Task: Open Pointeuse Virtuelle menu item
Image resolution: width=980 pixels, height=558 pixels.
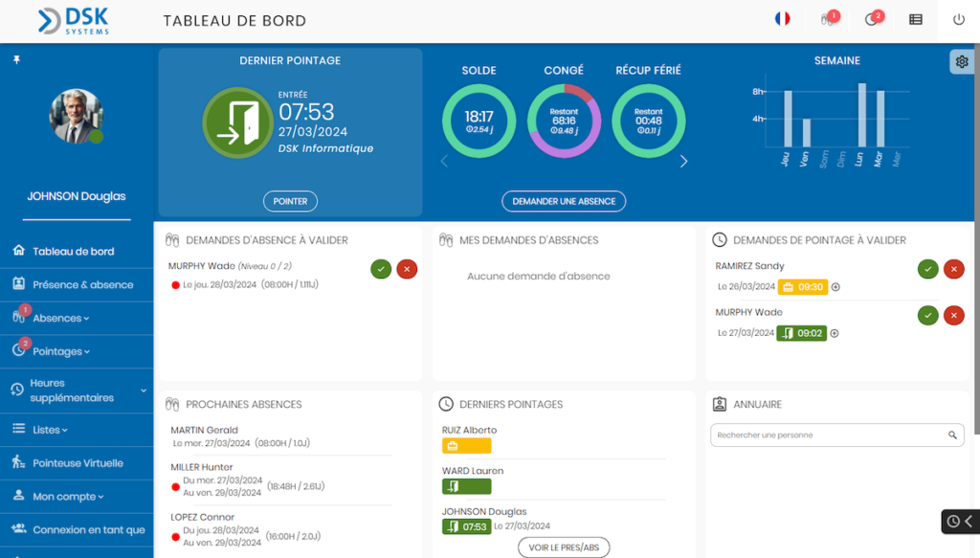Action: click(x=77, y=463)
